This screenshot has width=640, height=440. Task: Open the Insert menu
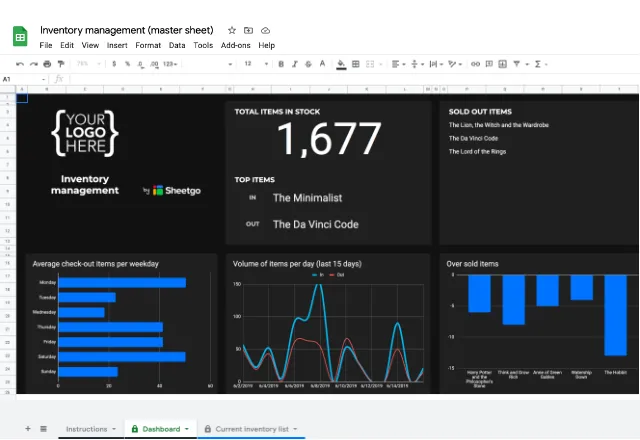pos(117,45)
